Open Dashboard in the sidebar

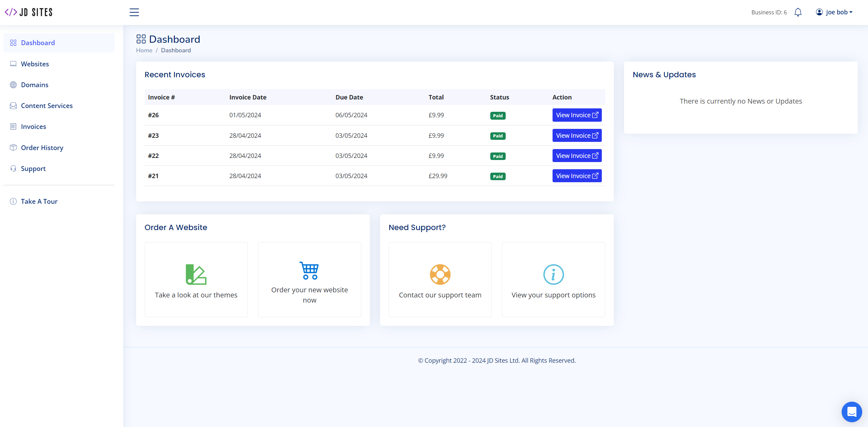[x=59, y=43]
